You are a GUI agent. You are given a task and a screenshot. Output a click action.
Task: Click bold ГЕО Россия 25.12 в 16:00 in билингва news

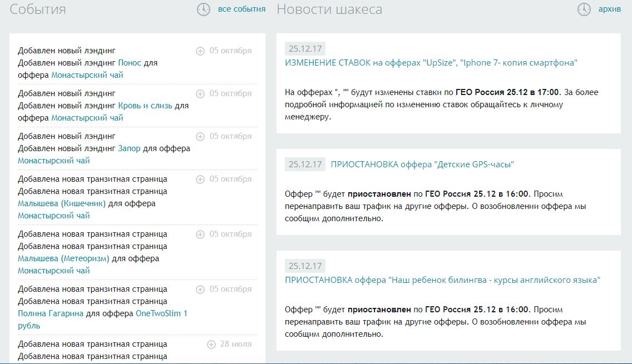coord(477,309)
